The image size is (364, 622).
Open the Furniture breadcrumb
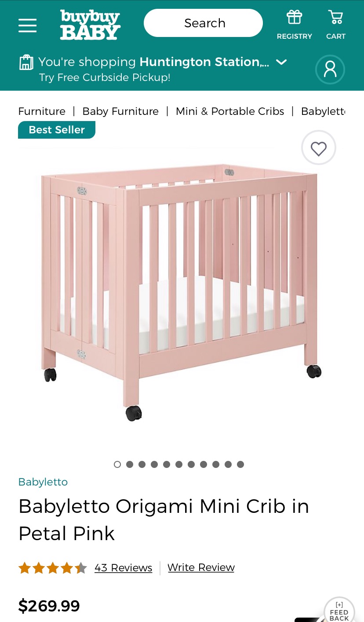coord(42,111)
